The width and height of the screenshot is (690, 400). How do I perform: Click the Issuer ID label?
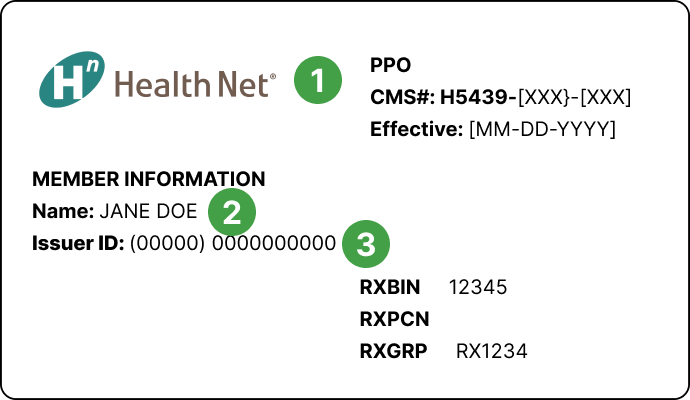click(x=76, y=243)
